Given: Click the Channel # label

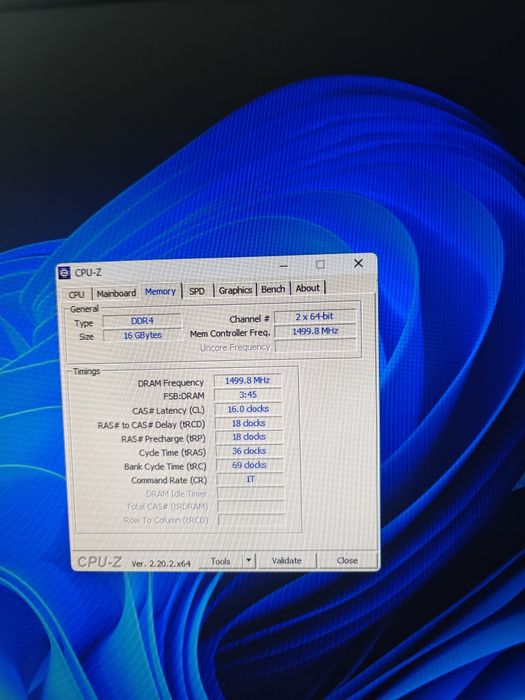Looking at the screenshot, I should point(249,319).
